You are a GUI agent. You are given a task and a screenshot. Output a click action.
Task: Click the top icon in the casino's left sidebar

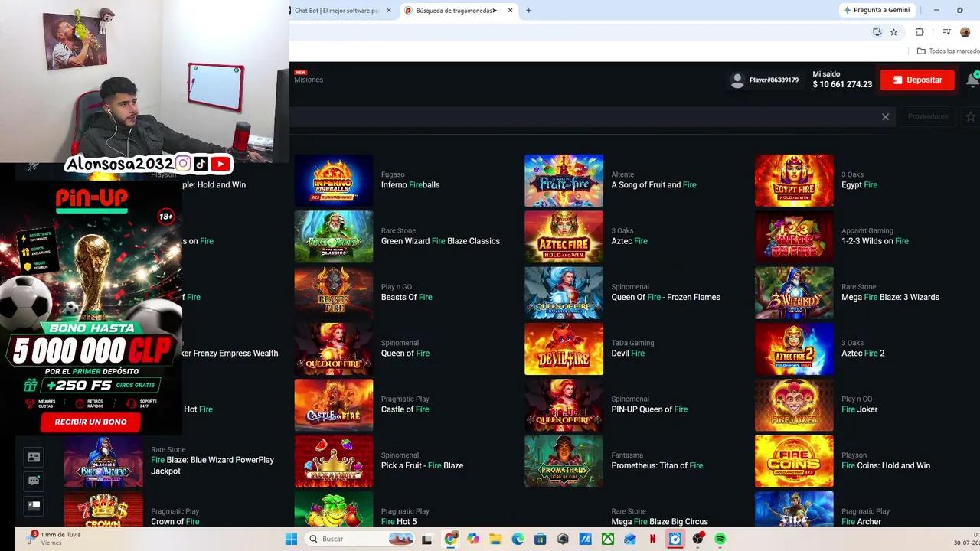tap(34, 457)
